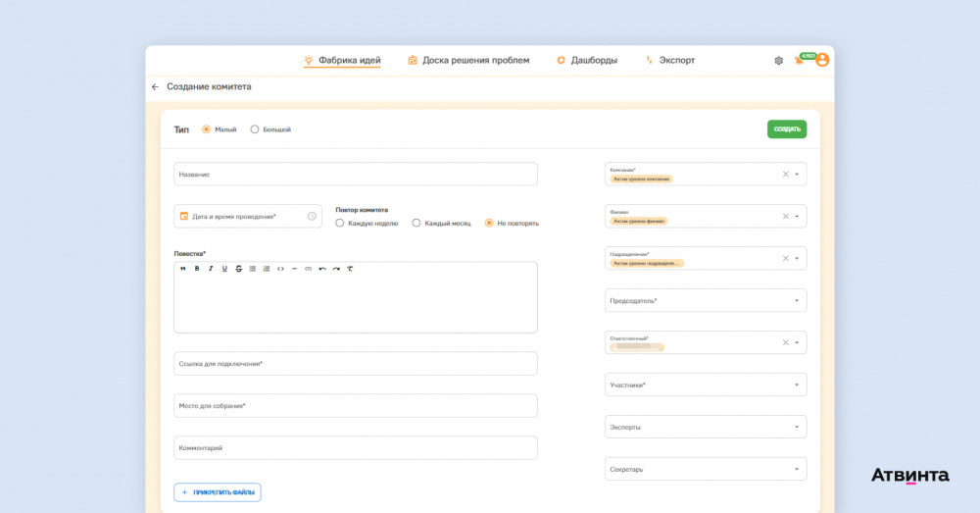
Task: Open the user profile avatar
Action: (x=822, y=60)
